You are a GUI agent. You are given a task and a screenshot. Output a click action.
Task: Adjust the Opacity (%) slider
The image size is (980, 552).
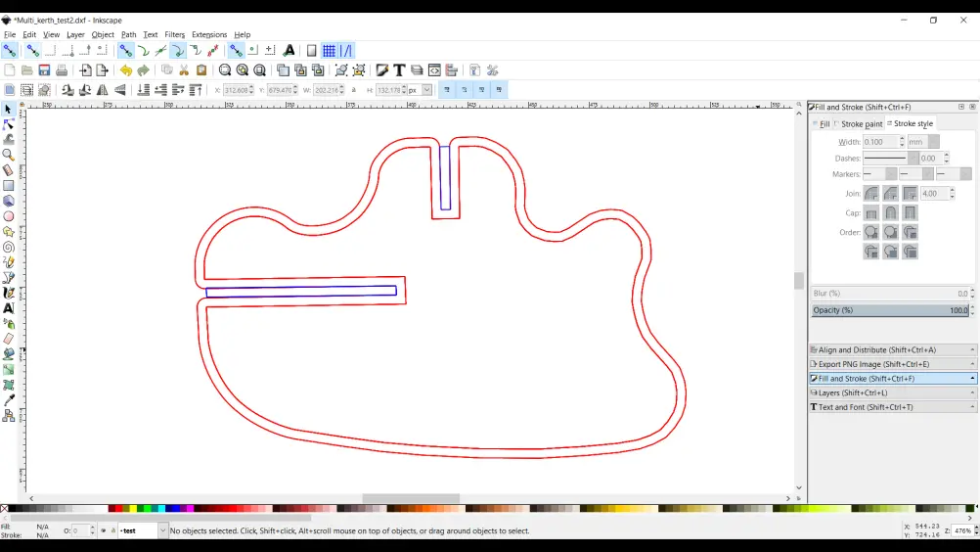(890, 310)
